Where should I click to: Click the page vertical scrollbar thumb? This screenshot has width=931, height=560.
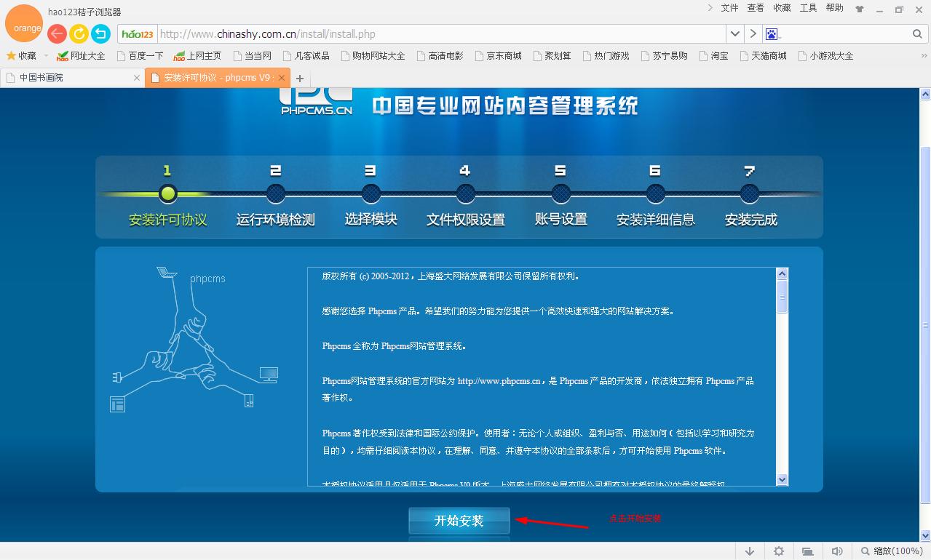click(x=926, y=325)
